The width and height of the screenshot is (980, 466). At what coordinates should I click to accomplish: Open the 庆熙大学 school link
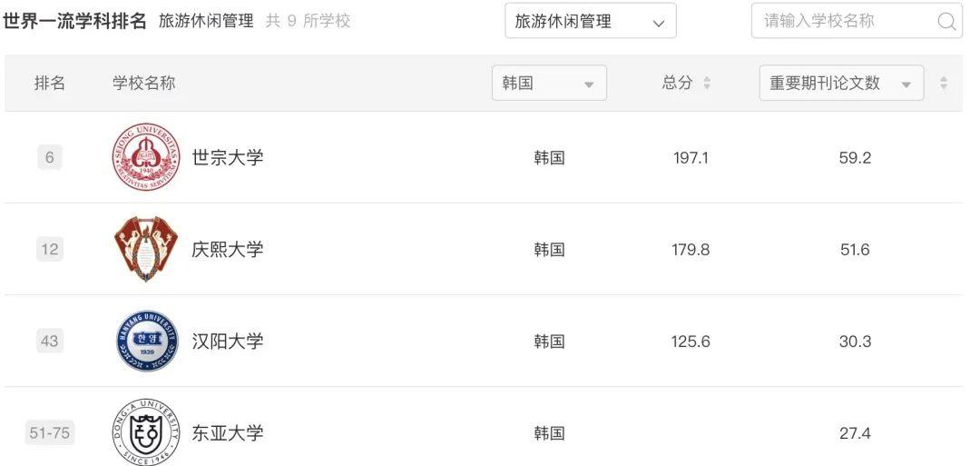tap(228, 249)
